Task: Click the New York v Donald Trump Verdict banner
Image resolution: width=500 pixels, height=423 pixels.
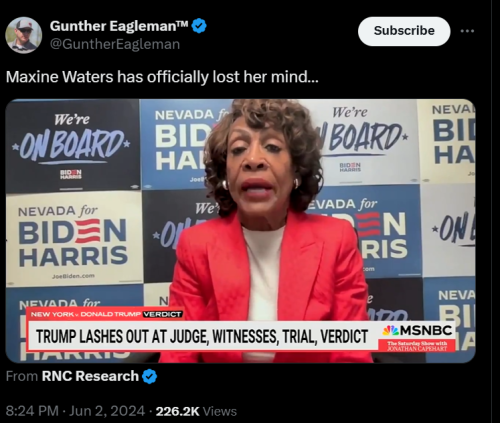Action: tap(106, 314)
